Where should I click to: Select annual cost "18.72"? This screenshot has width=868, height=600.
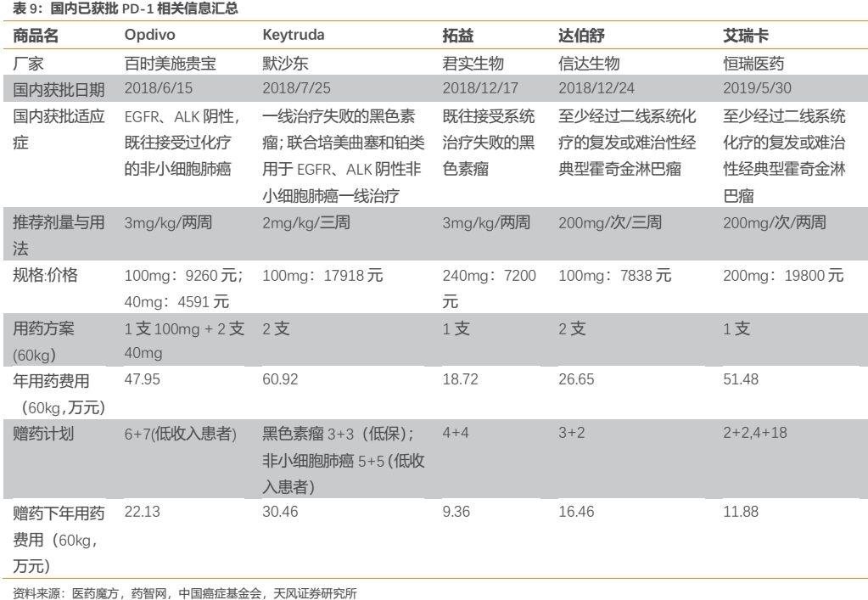460,379
